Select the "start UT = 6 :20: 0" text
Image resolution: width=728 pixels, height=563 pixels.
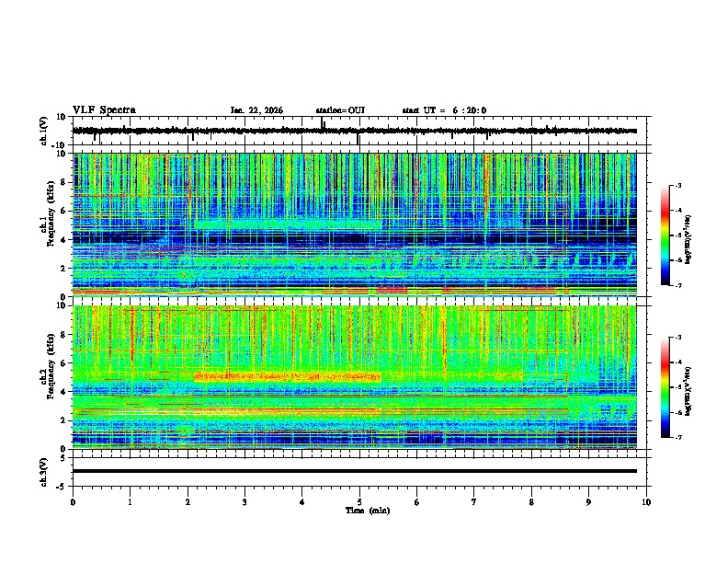click(444, 110)
